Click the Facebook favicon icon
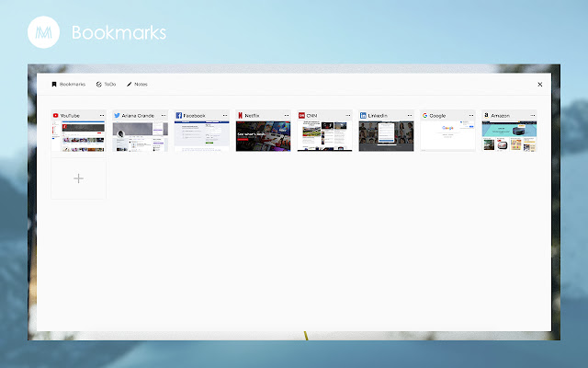Screen dimensions: 588x368 (179, 116)
